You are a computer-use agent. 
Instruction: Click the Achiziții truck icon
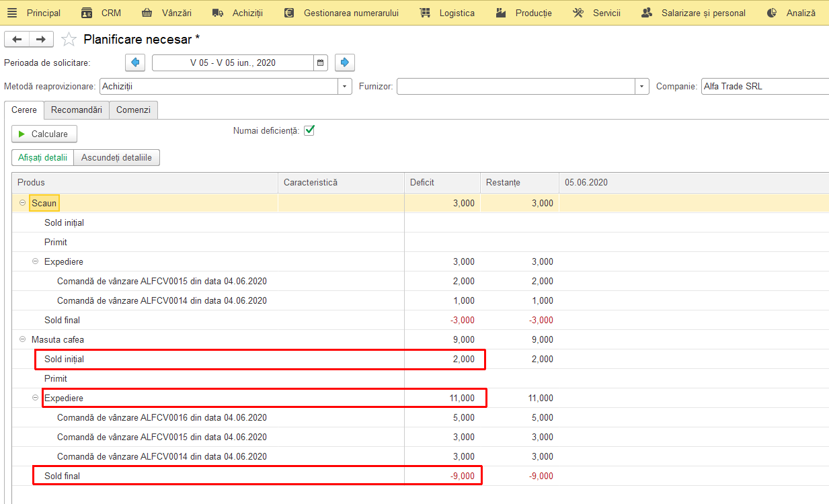tap(217, 13)
